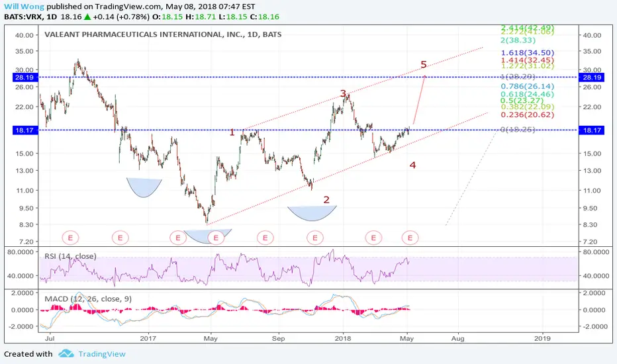Image resolution: width=617 pixels, height=364 pixels.
Task: Click the earnings E marker near March 2017
Action: click(178, 238)
